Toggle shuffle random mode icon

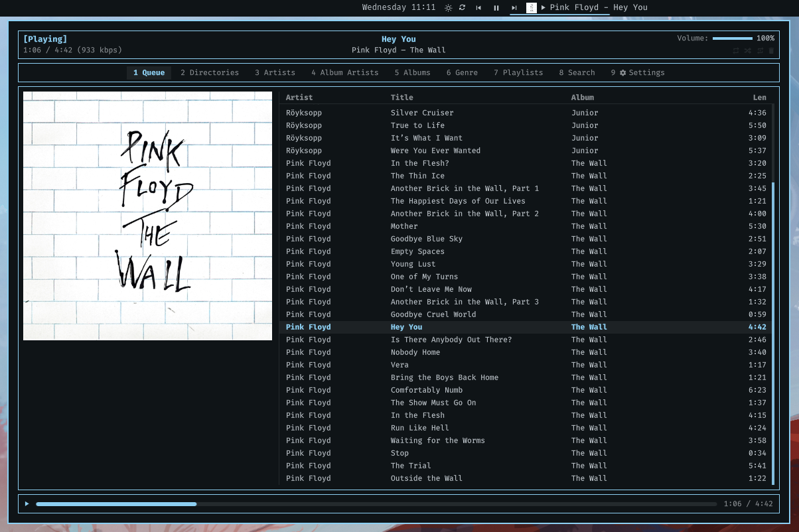tap(748, 50)
